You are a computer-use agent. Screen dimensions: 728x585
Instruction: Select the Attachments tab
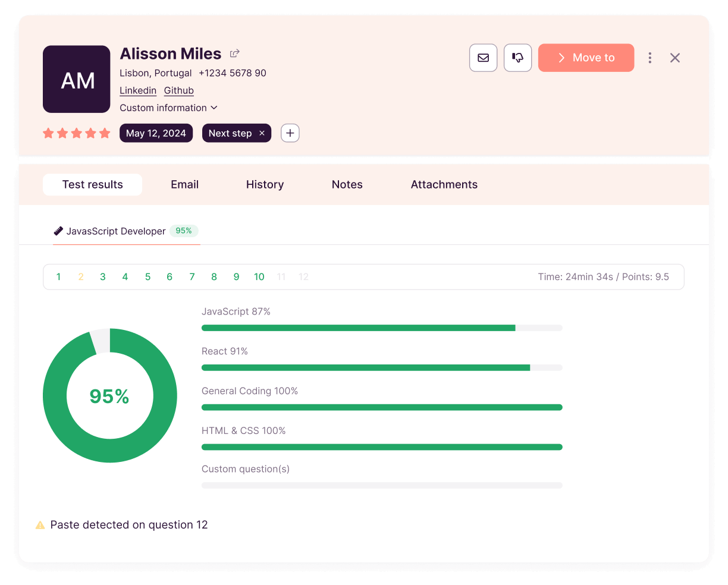444,185
